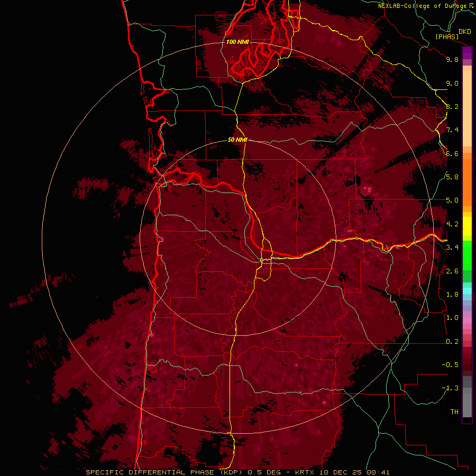Click the -1.3 legend value
Image resolution: width=476 pixels, height=476 pixels.
450,388
